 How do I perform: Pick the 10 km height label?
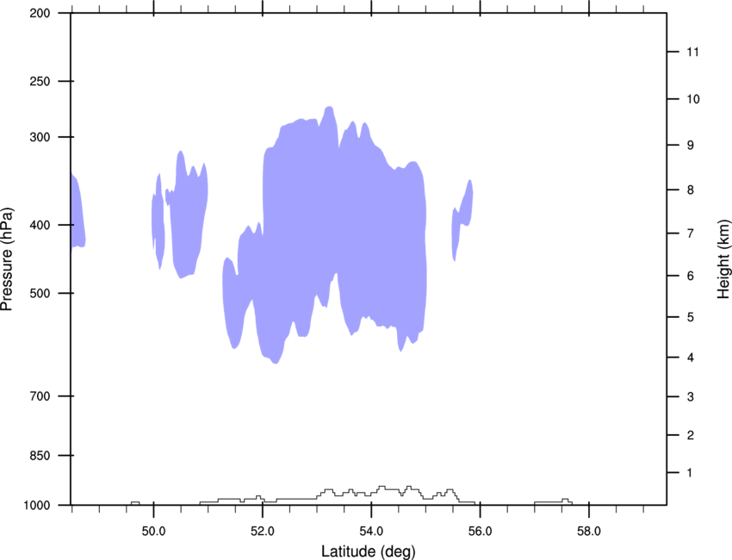point(693,99)
